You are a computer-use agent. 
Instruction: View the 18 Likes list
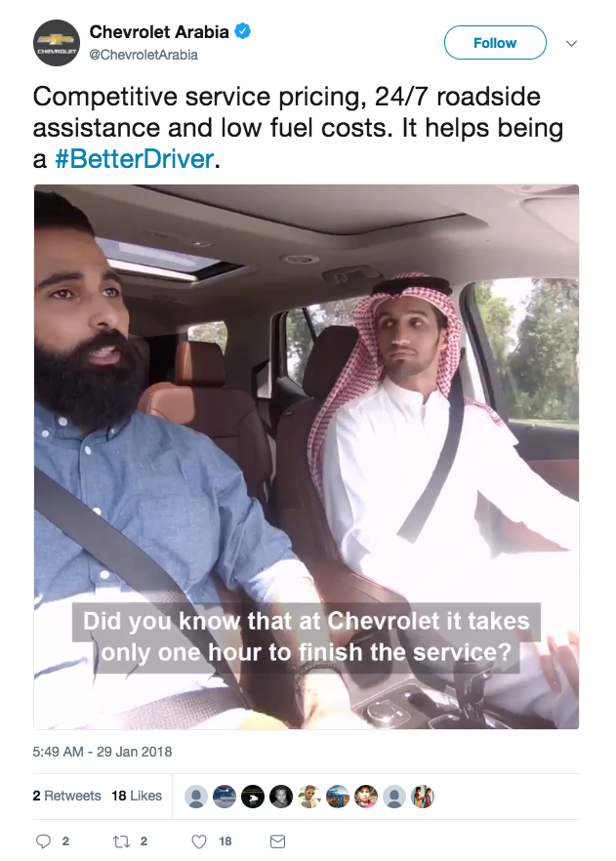pos(137,796)
